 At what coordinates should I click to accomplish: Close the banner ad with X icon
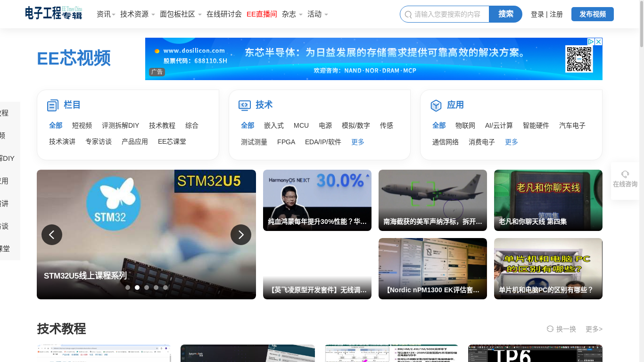(x=599, y=41)
